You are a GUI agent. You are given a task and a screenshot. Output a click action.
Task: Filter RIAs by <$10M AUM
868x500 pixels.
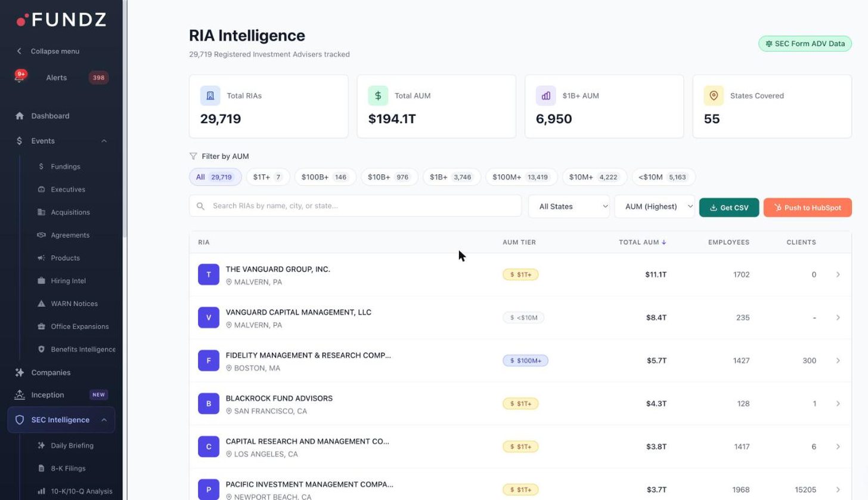point(664,177)
